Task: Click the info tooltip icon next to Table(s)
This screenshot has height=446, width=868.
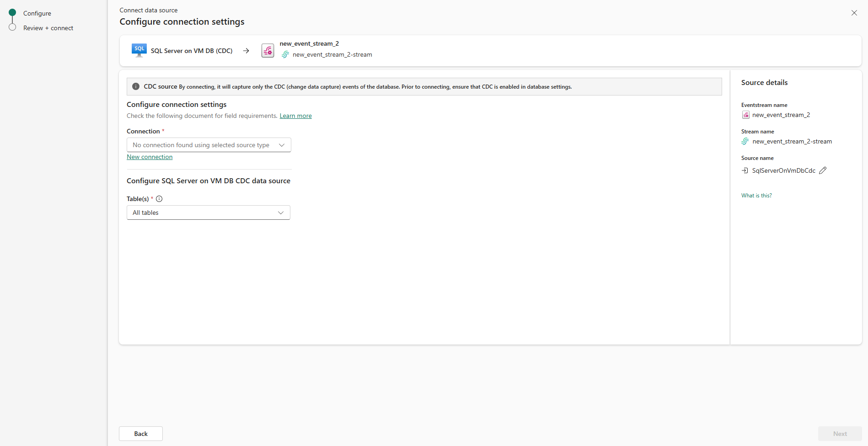Action: (x=159, y=198)
